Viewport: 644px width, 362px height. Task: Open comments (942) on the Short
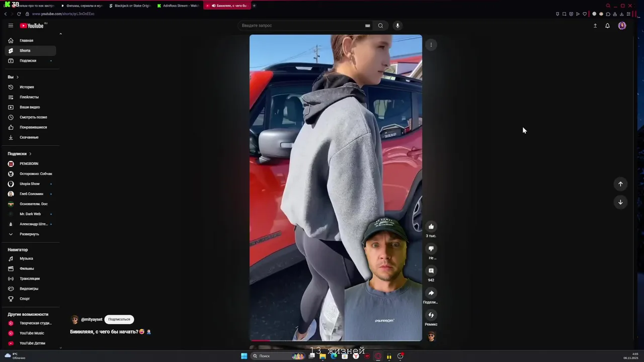coord(431,271)
